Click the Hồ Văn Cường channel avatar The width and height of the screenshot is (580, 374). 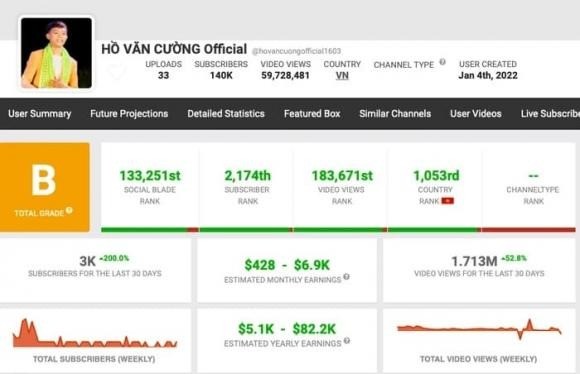[56, 53]
